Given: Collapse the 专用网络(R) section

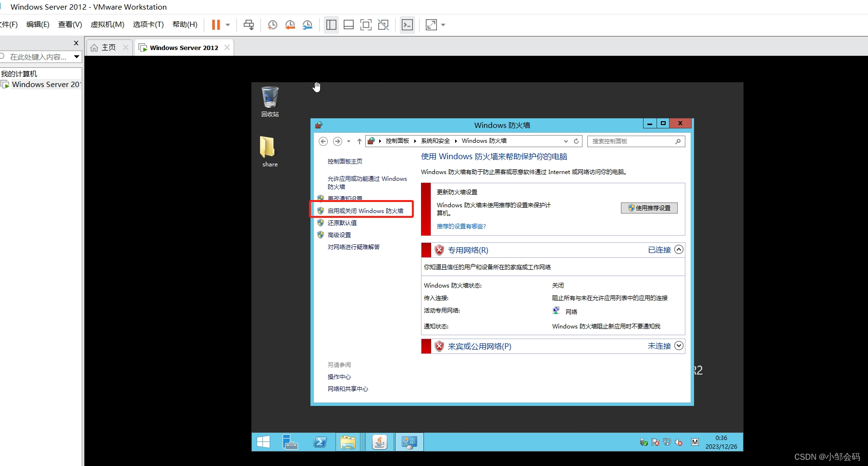Looking at the screenshot, I should point(679,250).
